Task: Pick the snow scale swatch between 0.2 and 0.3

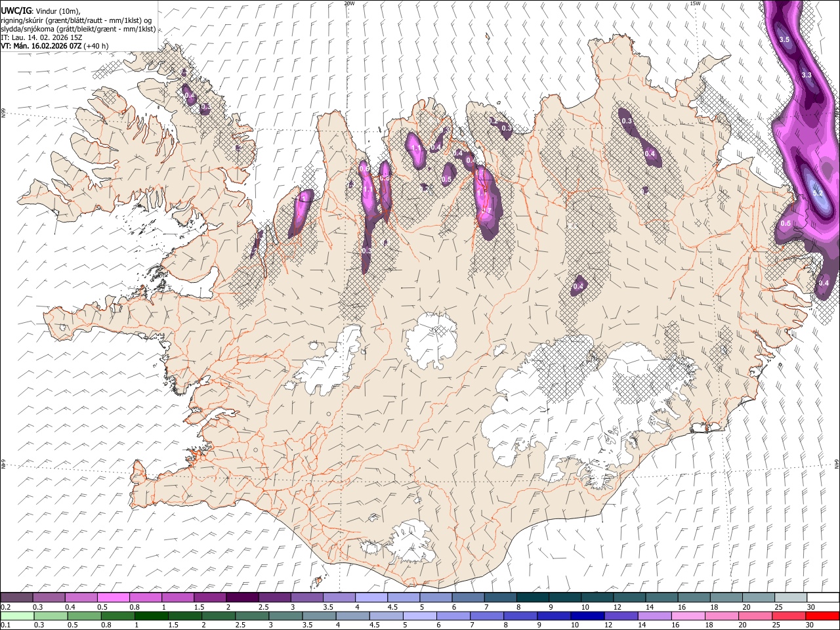Action: (16, 597)
